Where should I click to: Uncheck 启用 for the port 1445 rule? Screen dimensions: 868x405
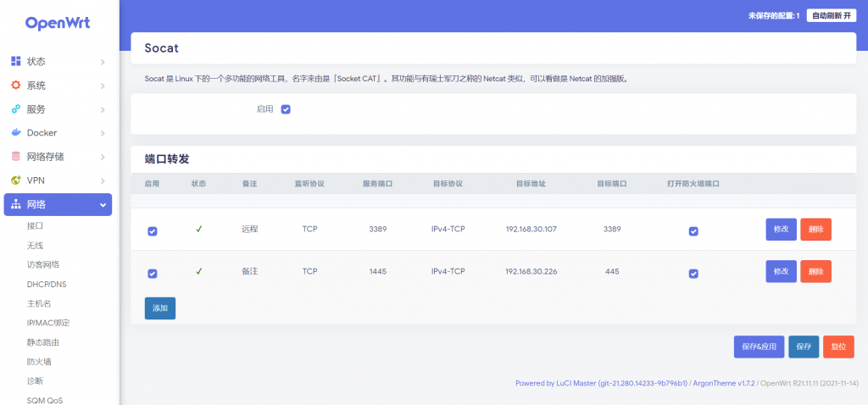click(153, 274)
